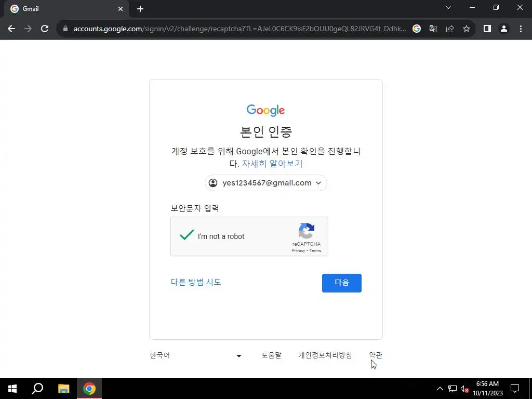Open the 약관 terms link
The image size is (532, 399).
point(376,355)
